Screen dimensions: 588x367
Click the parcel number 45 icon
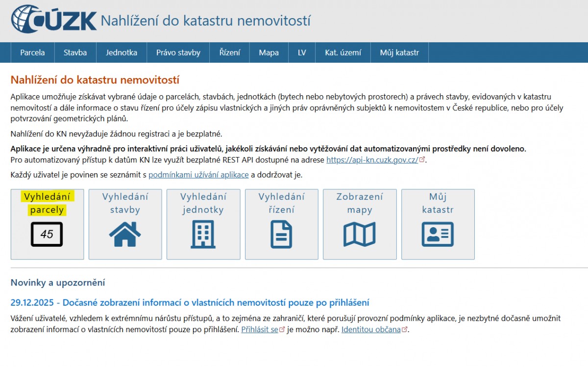(47, 234)
